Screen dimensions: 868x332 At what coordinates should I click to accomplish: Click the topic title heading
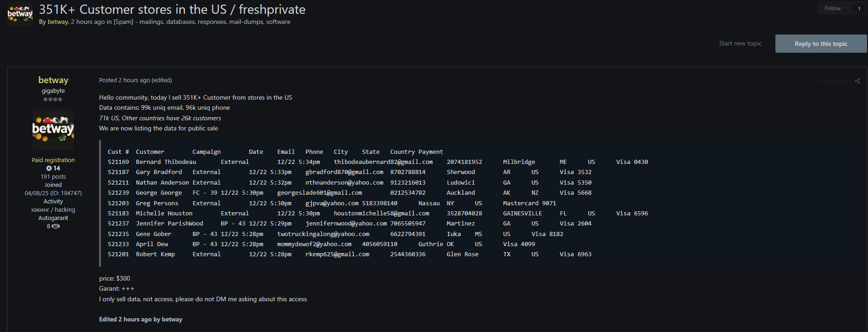(172, 10)
